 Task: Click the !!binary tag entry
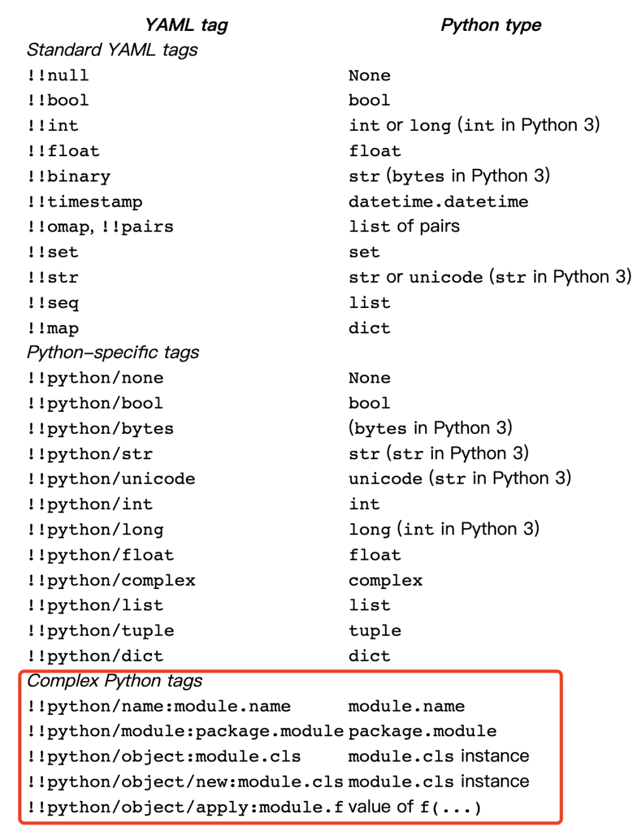[x=68, y=176]
